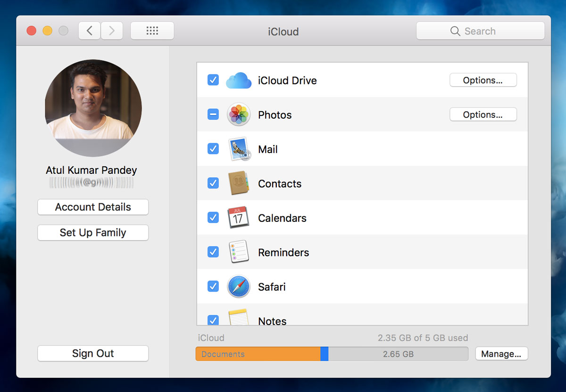This screenshot has width=566, height=392.
Task: Click the iCloud Drive label
Action: (x=287, y=81)
